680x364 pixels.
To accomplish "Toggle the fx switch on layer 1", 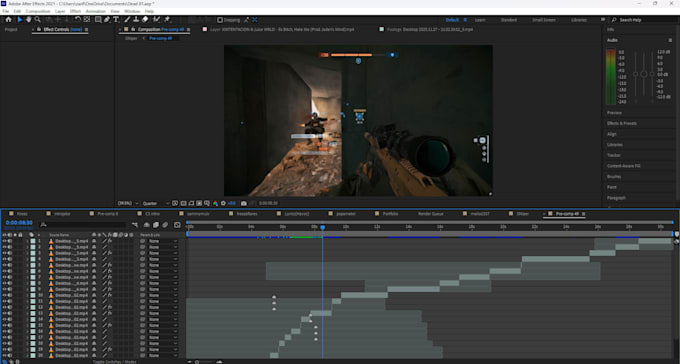I will (110, 241).
